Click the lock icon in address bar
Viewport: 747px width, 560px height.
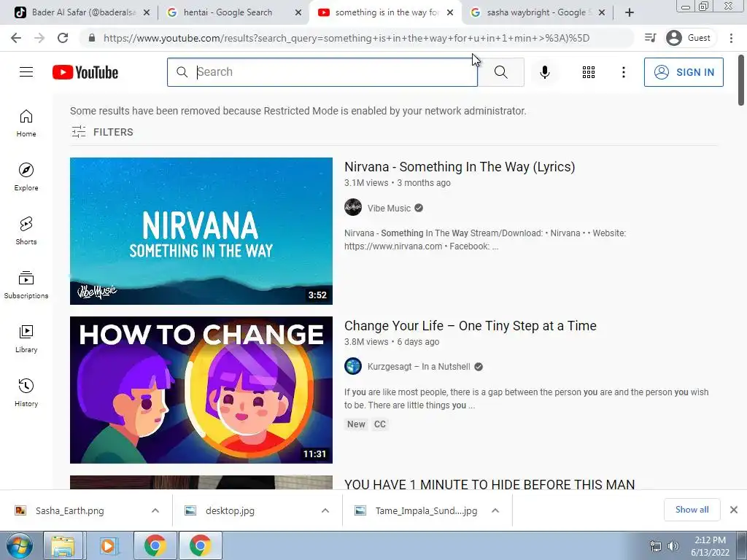pyautogui.click(x=91, y=38)
